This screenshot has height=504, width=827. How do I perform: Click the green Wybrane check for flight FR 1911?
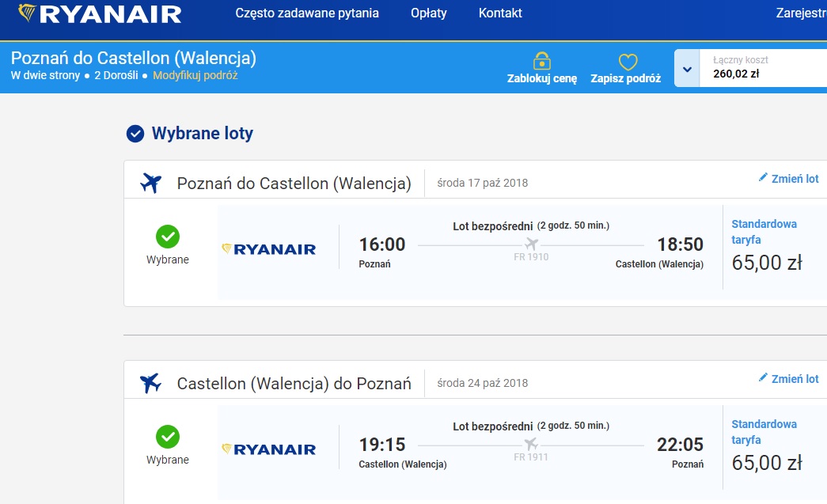168,437
